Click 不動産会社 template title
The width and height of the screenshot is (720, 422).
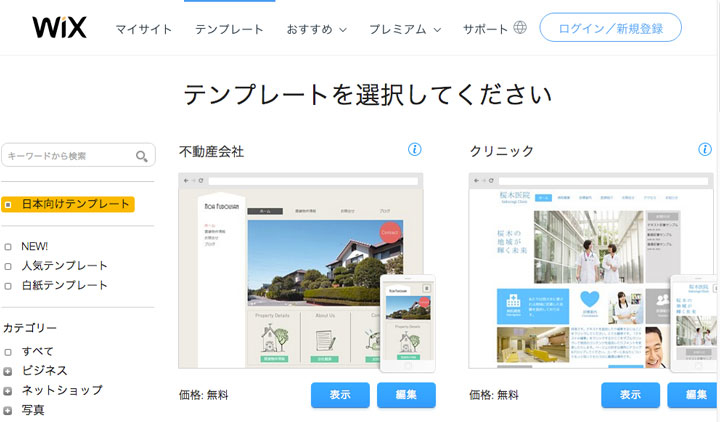tap(211, 152)
